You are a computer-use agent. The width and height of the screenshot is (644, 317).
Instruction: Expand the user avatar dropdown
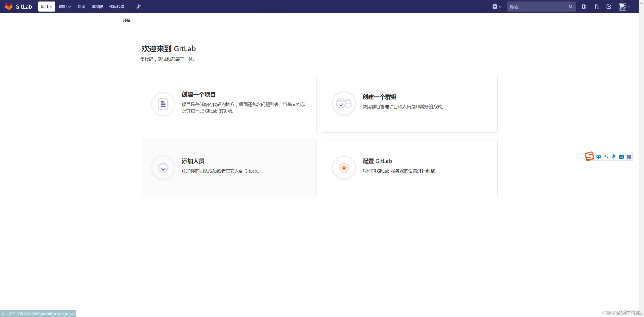625,7
